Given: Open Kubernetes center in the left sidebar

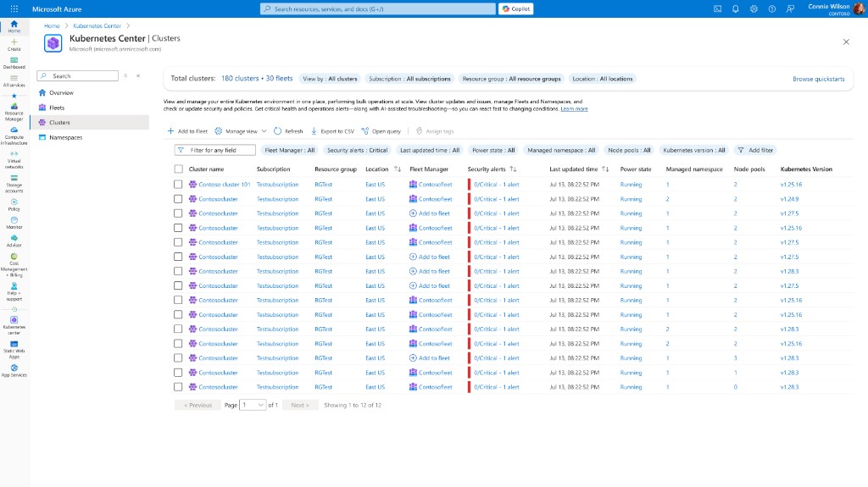Looking at the screenshot, I should tap(14, 325).
